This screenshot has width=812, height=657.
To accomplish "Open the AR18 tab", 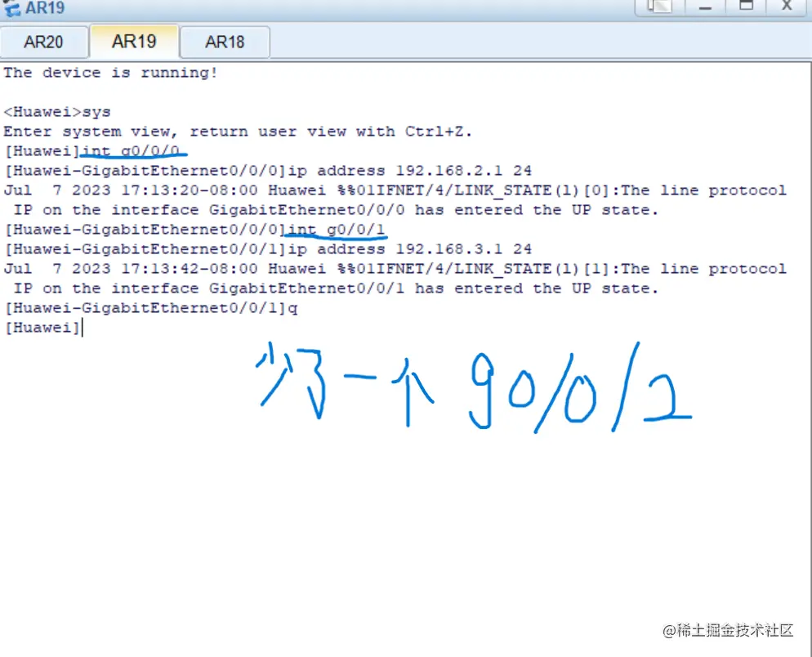I will [225, 42].
